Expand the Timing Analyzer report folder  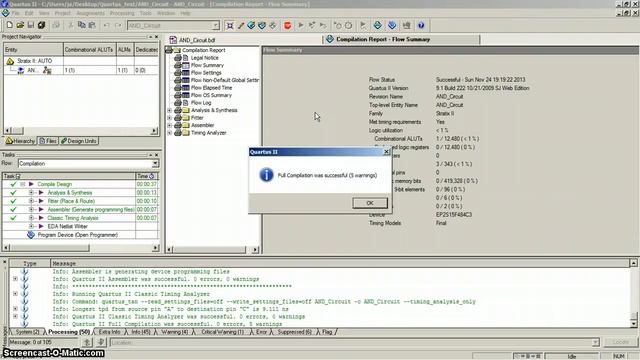[169, 133]
